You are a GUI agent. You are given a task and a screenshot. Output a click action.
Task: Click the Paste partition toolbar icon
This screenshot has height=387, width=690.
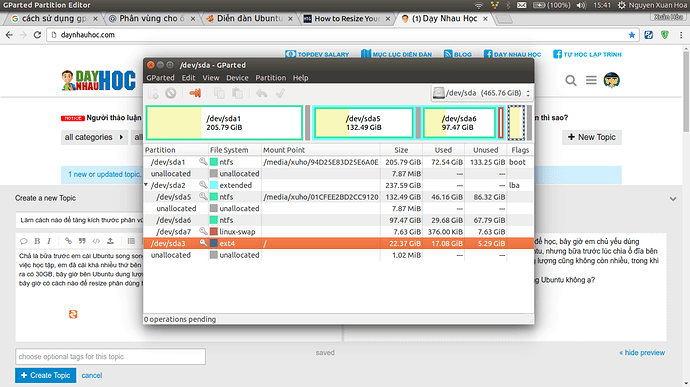(237, 93)
